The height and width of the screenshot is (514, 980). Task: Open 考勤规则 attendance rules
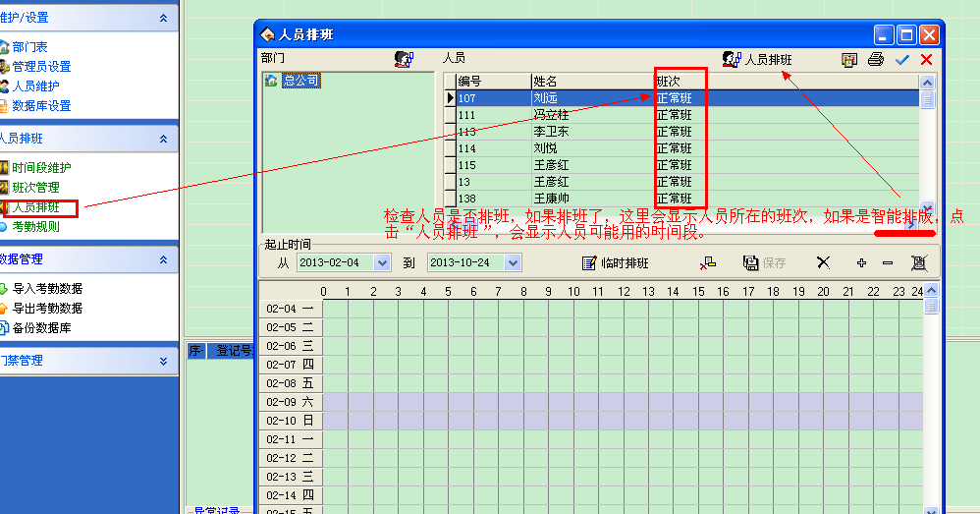35,227
